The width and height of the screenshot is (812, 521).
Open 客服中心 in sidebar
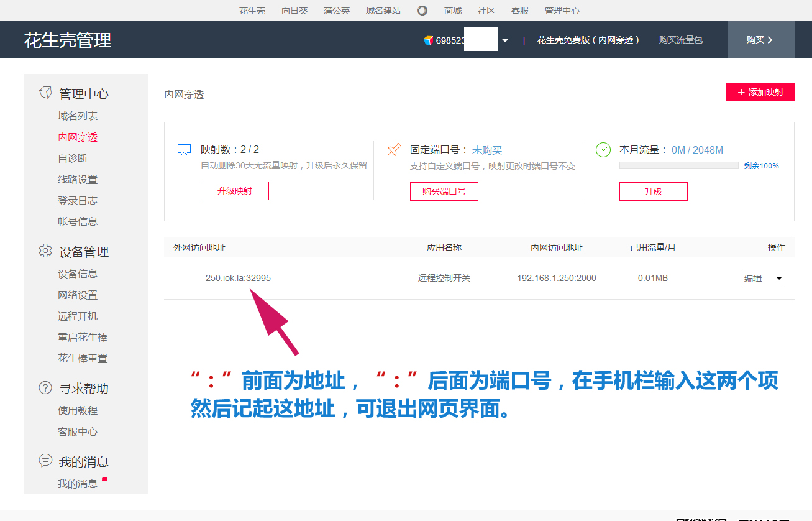pos(78,431)
